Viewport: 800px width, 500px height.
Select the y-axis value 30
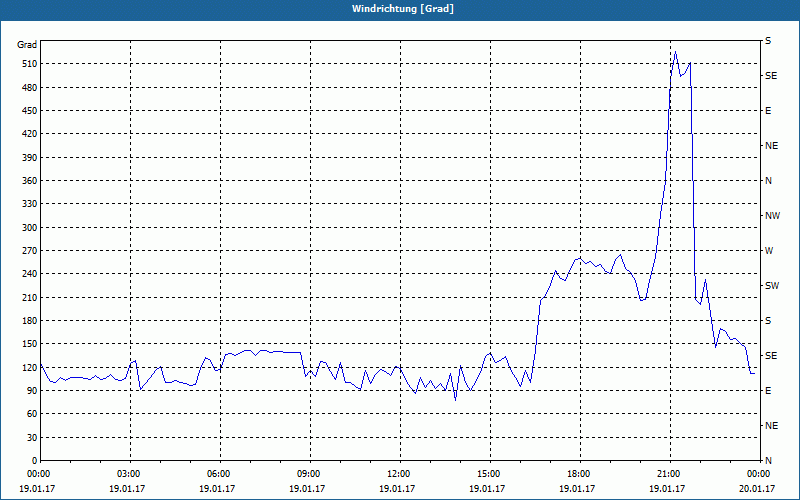click(32, 437)
